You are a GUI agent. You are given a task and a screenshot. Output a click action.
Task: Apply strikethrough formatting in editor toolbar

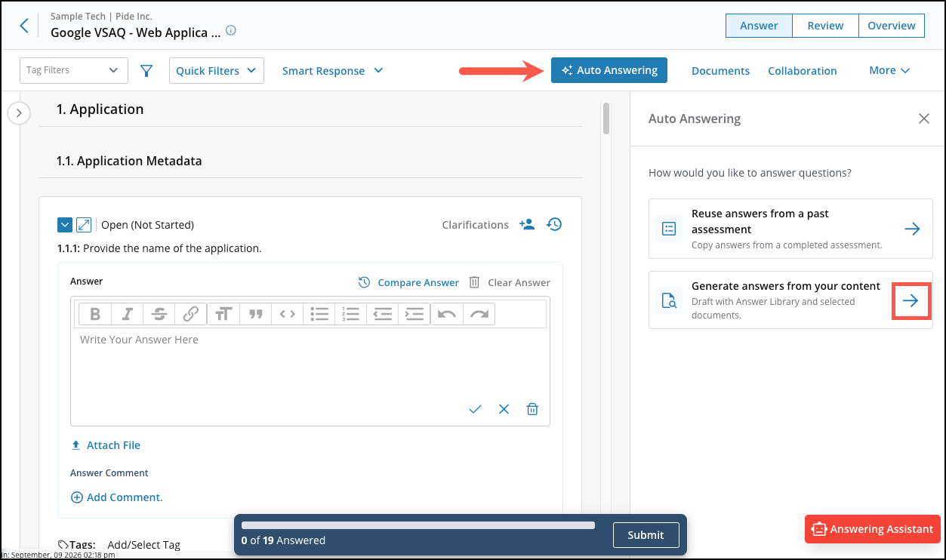159,314
